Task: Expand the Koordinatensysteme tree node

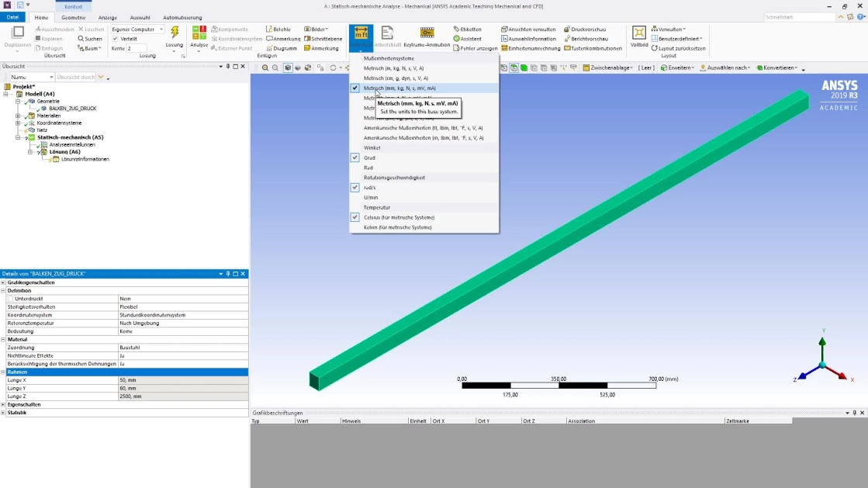Action: coord(18,123)
